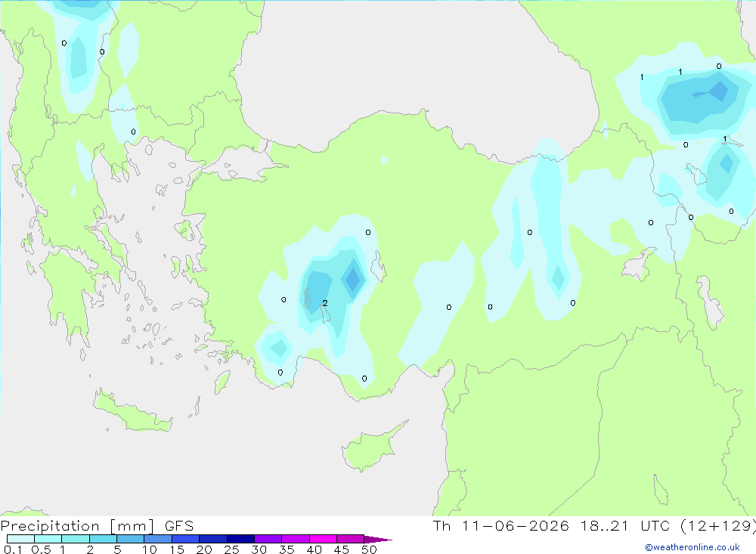Image resolution: width=756 pixels, height=554 pixels.
Task: Click the legend value '10'
Action: (x=150, y=549)
